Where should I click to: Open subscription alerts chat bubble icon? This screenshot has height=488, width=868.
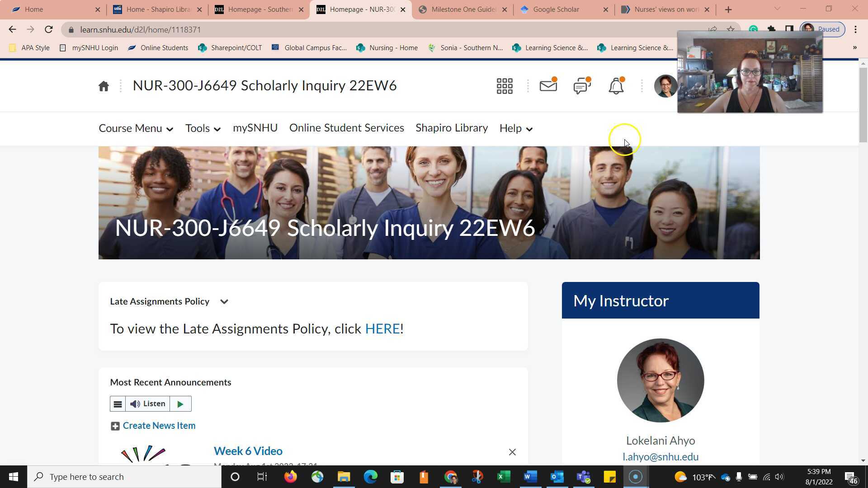tap(582, 85)
